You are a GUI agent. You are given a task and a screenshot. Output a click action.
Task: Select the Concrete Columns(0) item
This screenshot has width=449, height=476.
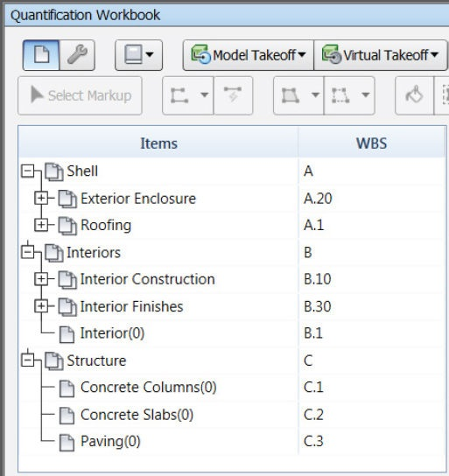tap(149, 388)
